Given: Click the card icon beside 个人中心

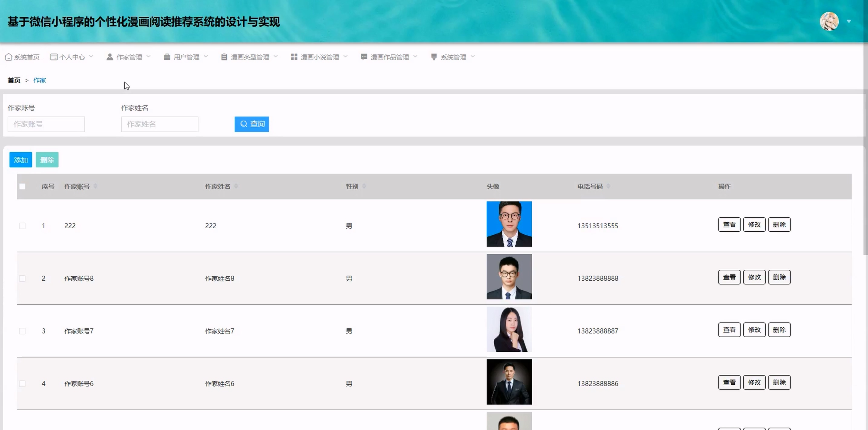Looking at the screenshot, I should [x=54, y=57].
